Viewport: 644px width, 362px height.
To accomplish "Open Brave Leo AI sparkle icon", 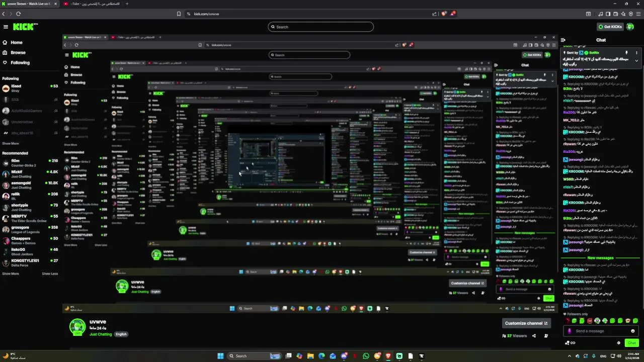I will pyautogui.click(x=623, y=14).
